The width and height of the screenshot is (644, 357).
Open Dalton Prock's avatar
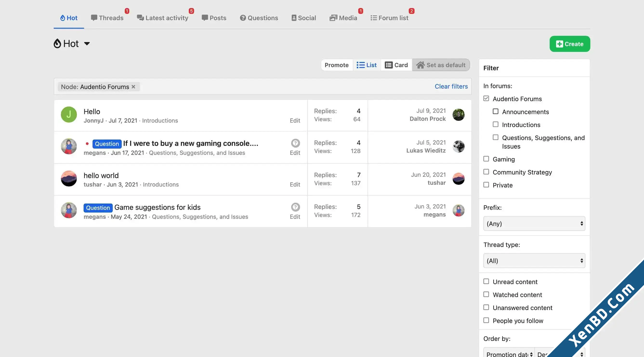[459, 115]
